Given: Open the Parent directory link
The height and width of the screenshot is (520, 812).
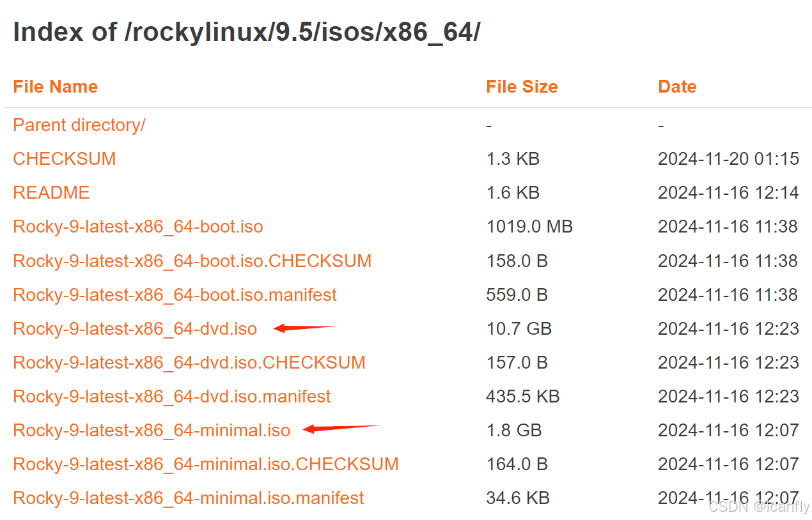Looking at the screenshot, I should [x=79, y=125].
